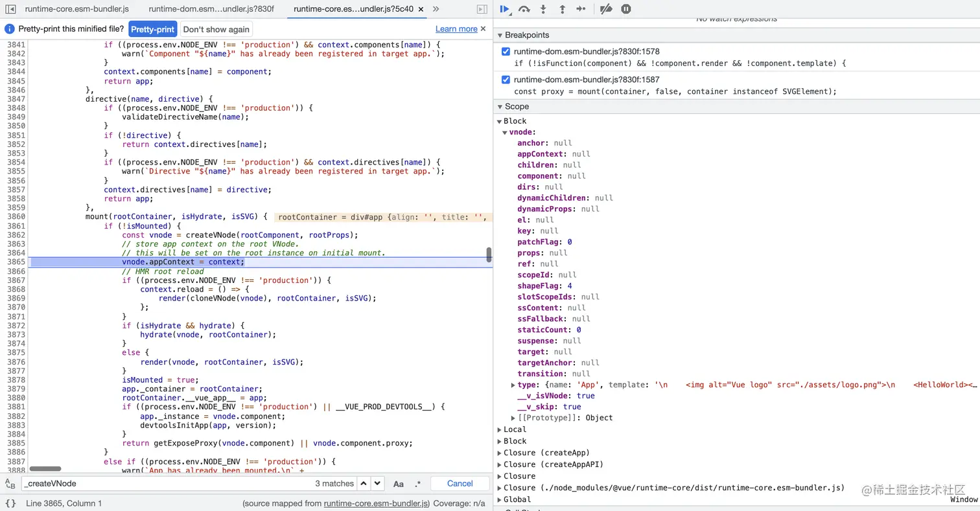
Task: Click the horizontal scrollbar thumb in editor
Action: [45, 469]
